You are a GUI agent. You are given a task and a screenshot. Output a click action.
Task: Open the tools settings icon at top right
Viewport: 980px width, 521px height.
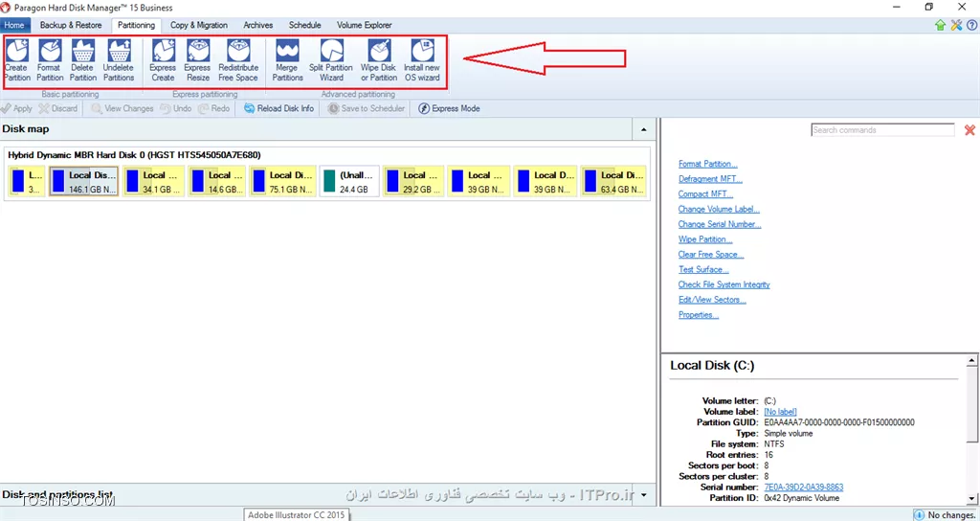tap(956, 25)
